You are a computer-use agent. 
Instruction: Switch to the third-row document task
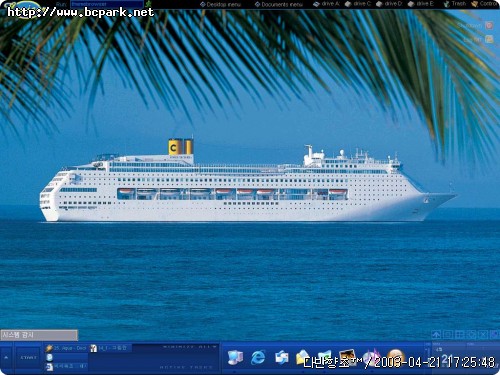coord(66,366)
